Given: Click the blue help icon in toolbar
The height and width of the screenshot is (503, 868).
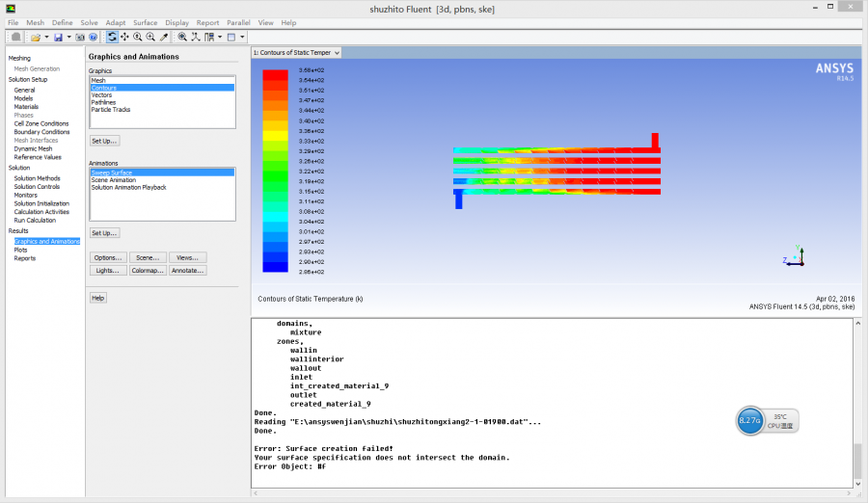Looking at the screenshot, I should pyautogui.click(x=94, y=37).
